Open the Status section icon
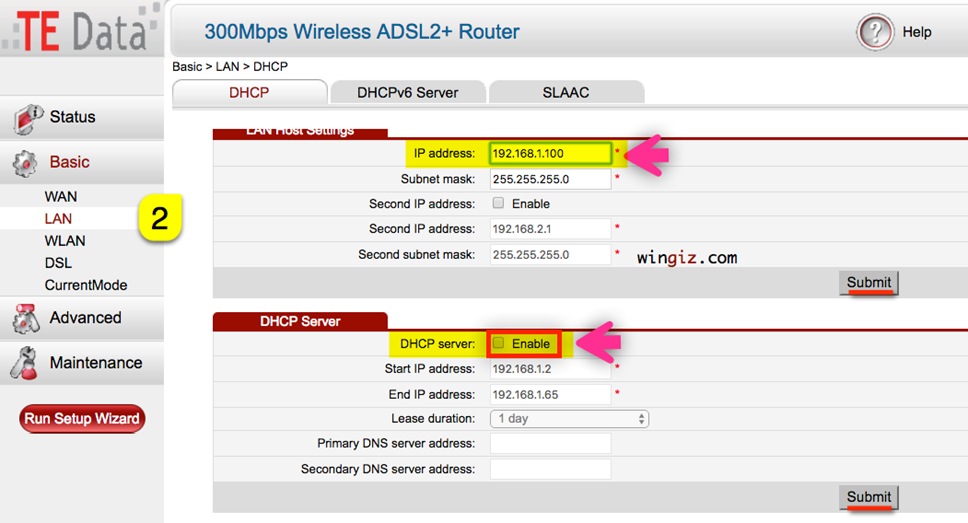 click(28, 119)
